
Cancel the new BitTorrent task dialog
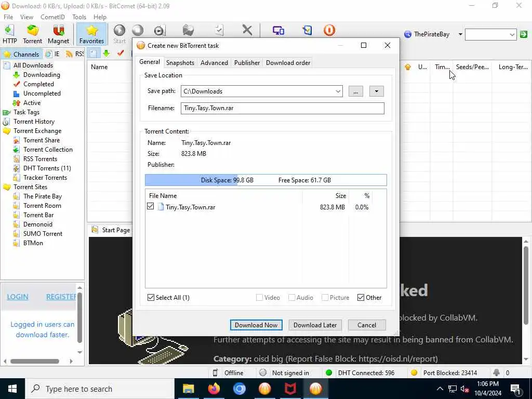367,325
